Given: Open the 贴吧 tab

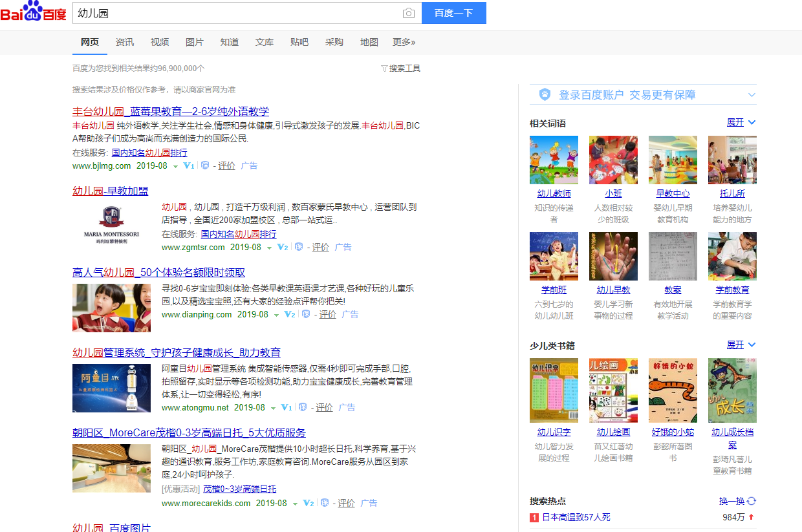Looking at the screenshot, I should [299, 42].
